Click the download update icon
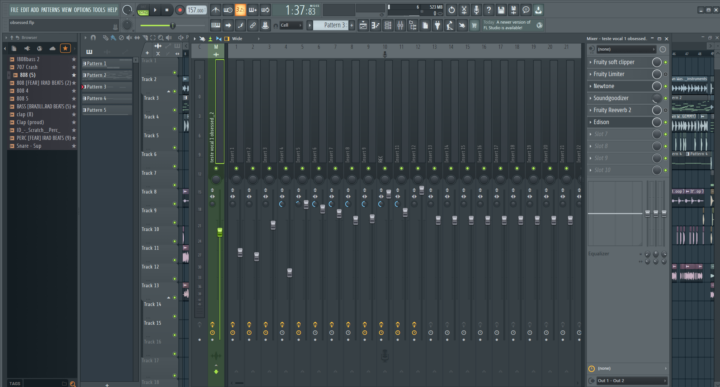Viewport: 720px width, 387px height. click(538, 10)
